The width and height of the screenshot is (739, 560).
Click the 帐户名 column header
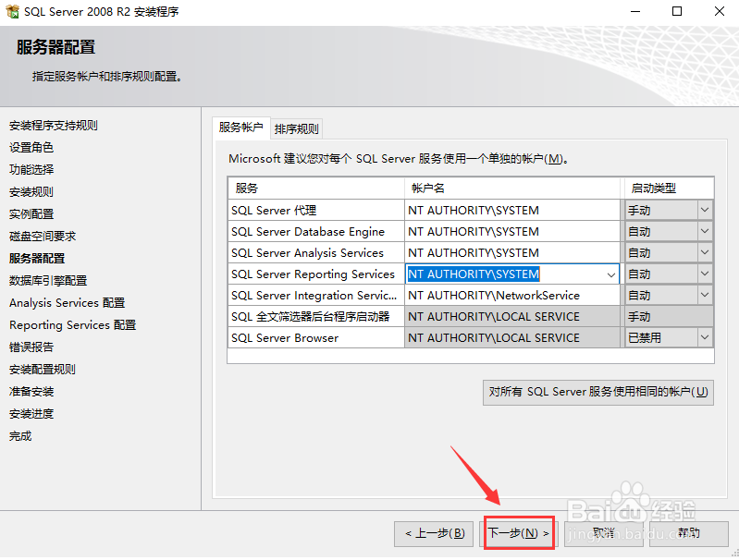(x=512, y=189)
